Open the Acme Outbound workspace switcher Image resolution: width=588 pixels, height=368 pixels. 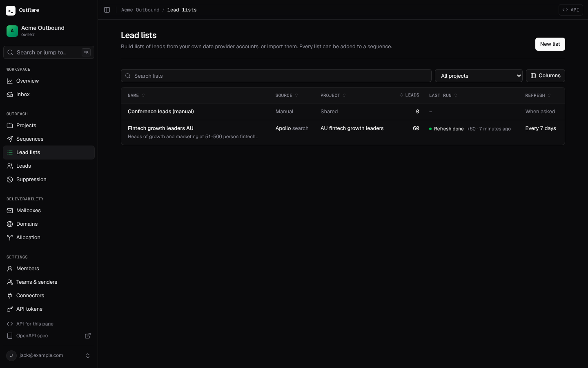click(x=49, y=31)
